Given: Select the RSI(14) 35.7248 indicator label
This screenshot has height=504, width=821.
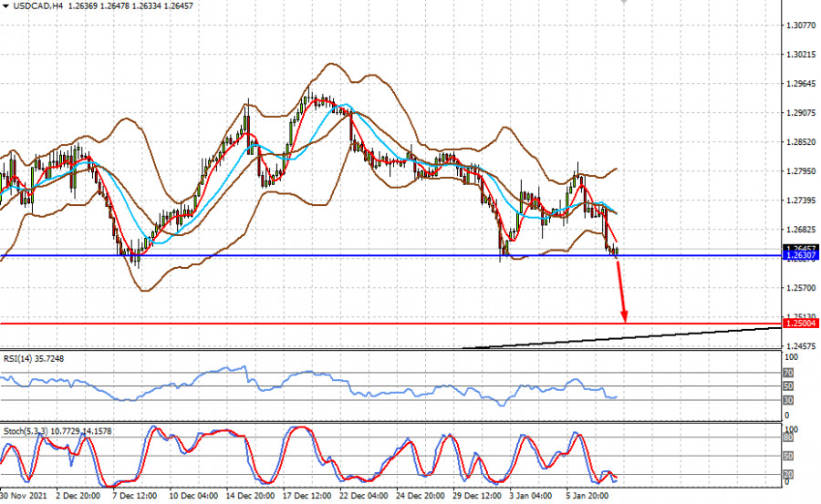Looking at the screenshot, I should click(x=34, y=358).
